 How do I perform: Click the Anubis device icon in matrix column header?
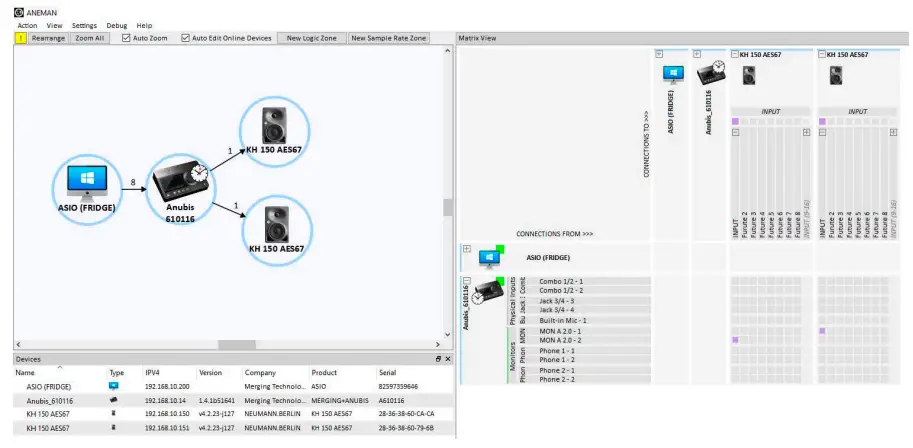click(710, 73)
